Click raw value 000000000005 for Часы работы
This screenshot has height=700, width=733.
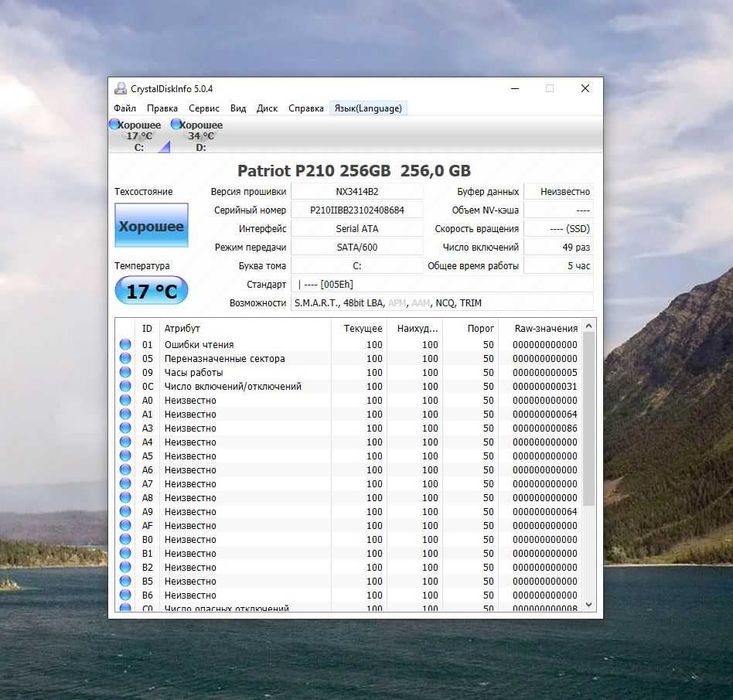tap(545, 373)
